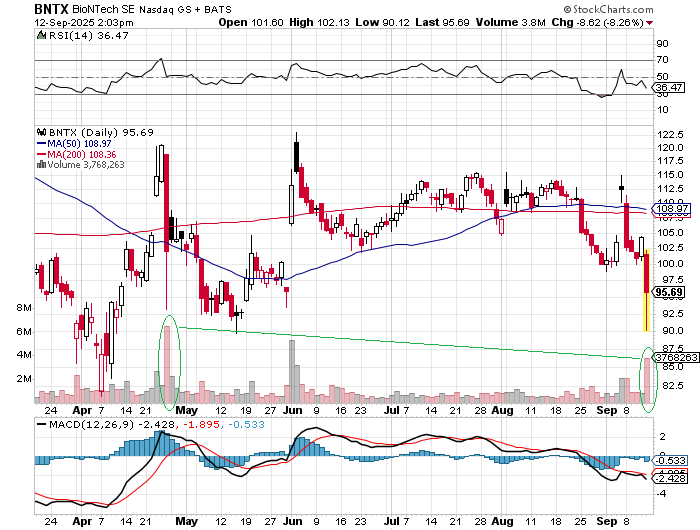Click the yellow-highlighted latest candlestick
The width and height of the screenshot is (700, 530).
[x=646, y=290]
